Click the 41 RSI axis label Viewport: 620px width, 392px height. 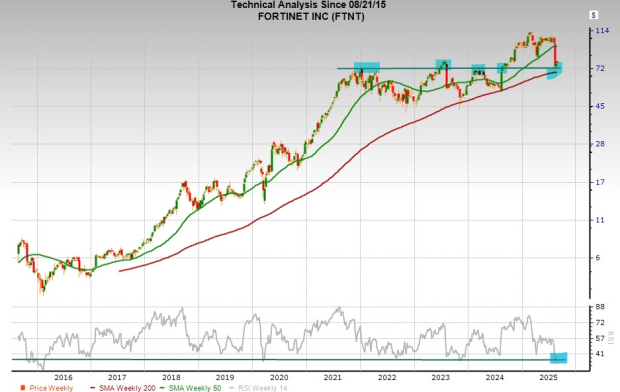[x=600, y=354]
